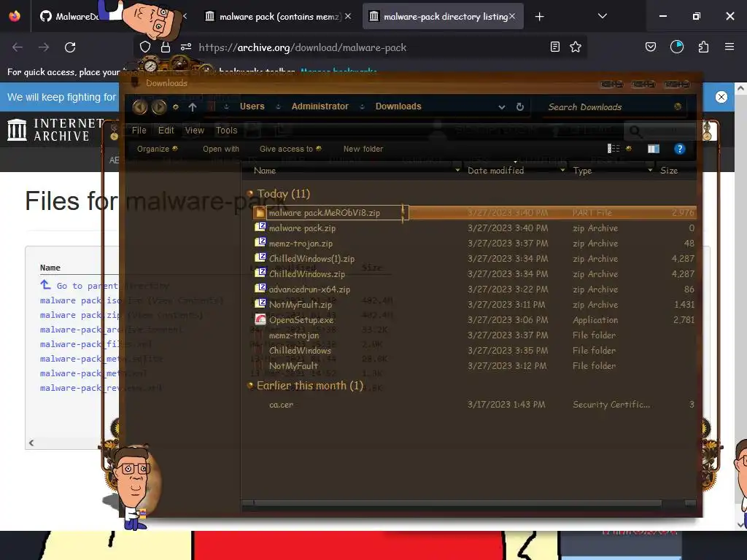747x560 pixels.
Task: Select the NotMyFault file folder
Action: click(x=474, y=366)
